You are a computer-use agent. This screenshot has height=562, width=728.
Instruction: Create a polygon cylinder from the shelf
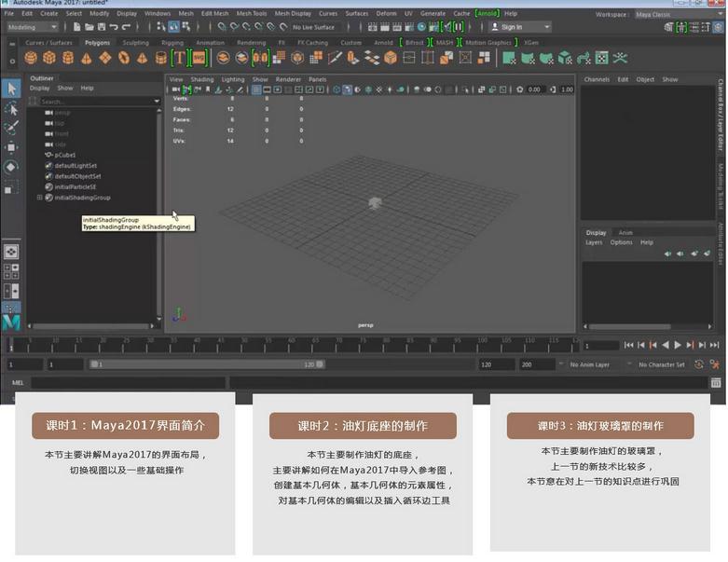pyautogui.click(x=68, y=58)
